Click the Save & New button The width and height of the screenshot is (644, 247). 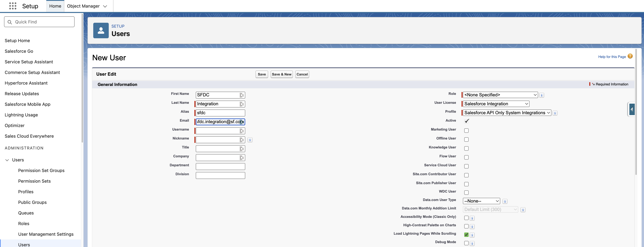tap(281, 74)
